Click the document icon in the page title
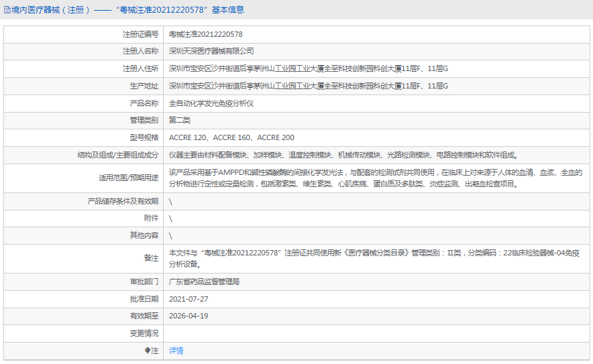The height and width of the screenshot is (364, 593). click(x=7, y=10)
